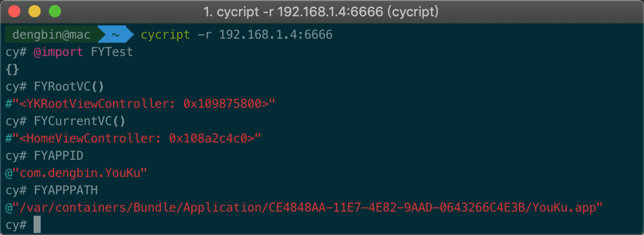Click the com.dengbin.YouKu bundle id string
The height and width of the screenshot is (235, 644).
tap(76, 173)
